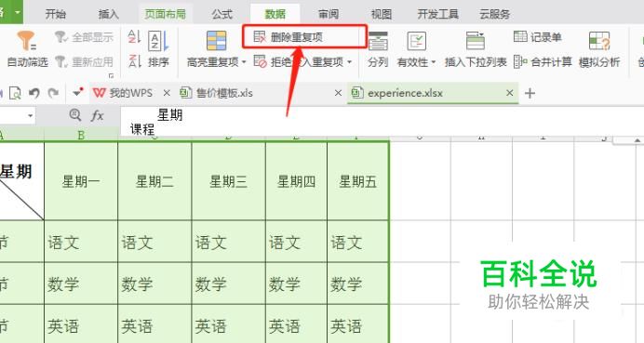Select the 语文 cell under 星期一
The height and width of the screenshot is (343, 644).
click(81, 242)
